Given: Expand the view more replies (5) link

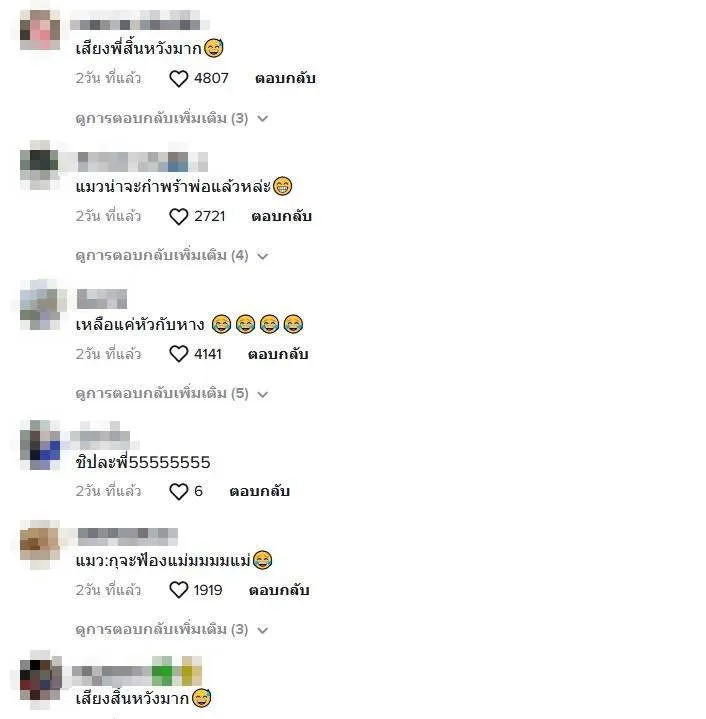Looking at the screenshot, I should pyautogui.click(x=171, y=393).
